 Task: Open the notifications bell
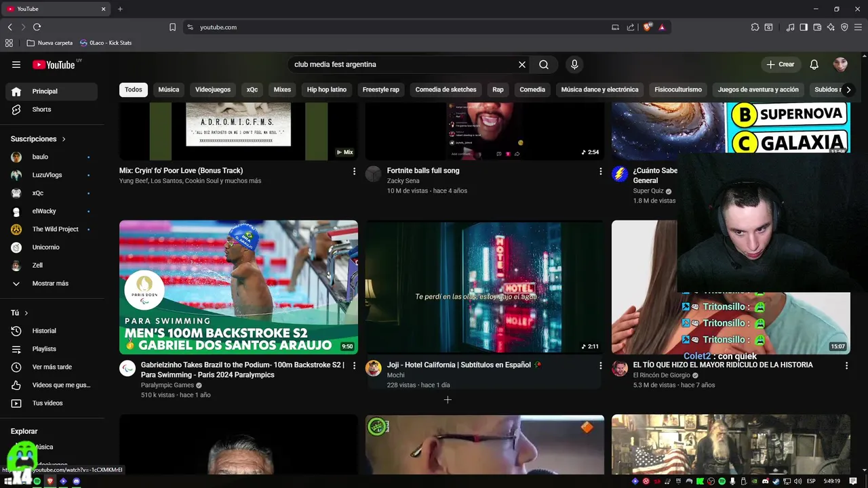pyautogui.click(x=814, y=64)
